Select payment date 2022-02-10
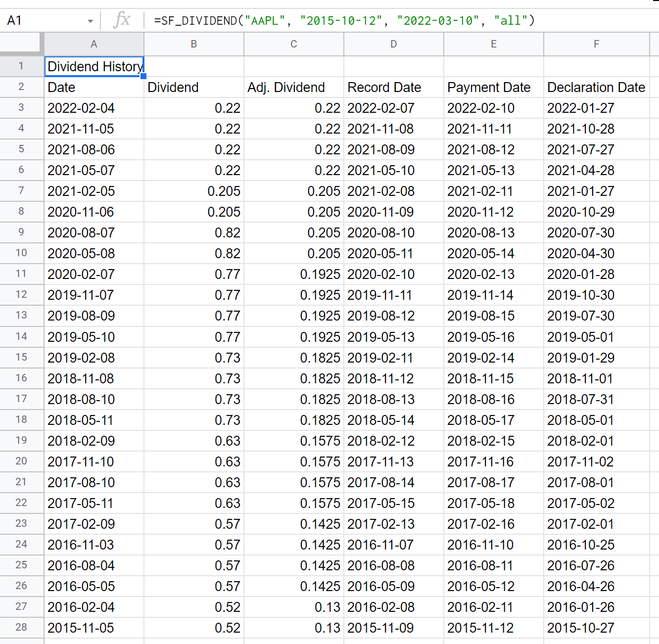This screenshot has width=659, height=644. (494, 108)
